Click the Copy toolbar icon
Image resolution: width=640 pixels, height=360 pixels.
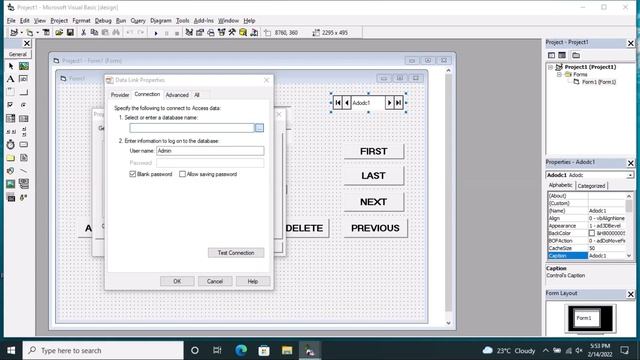click(x=94, y=32)
